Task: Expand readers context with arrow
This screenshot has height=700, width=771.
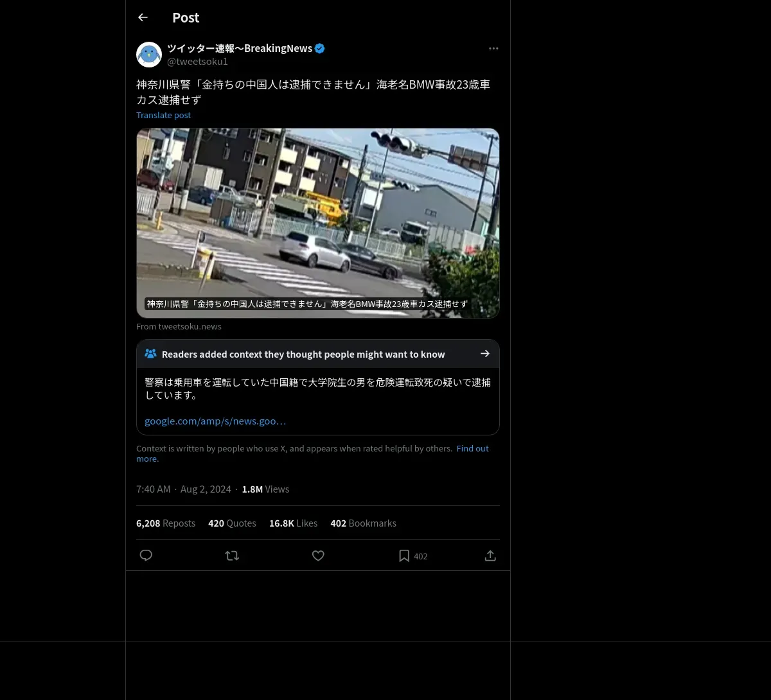Action: (485, 354)
